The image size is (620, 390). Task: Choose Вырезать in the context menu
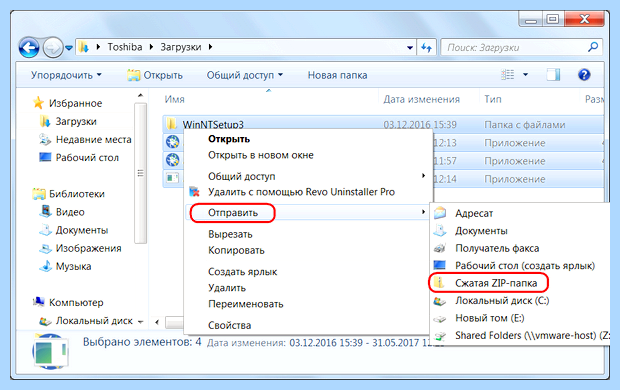click(230, 235)
